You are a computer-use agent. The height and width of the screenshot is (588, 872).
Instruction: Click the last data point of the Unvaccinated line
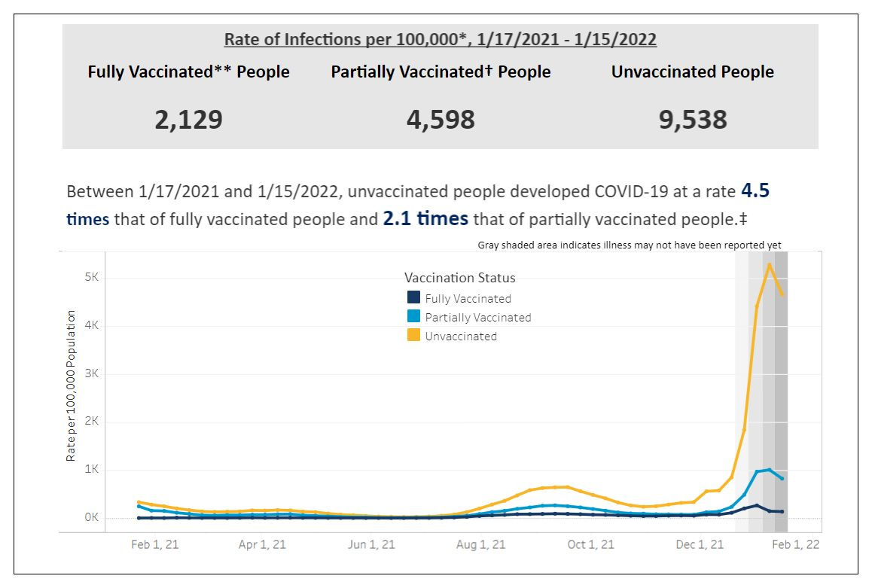click(782, 294)
